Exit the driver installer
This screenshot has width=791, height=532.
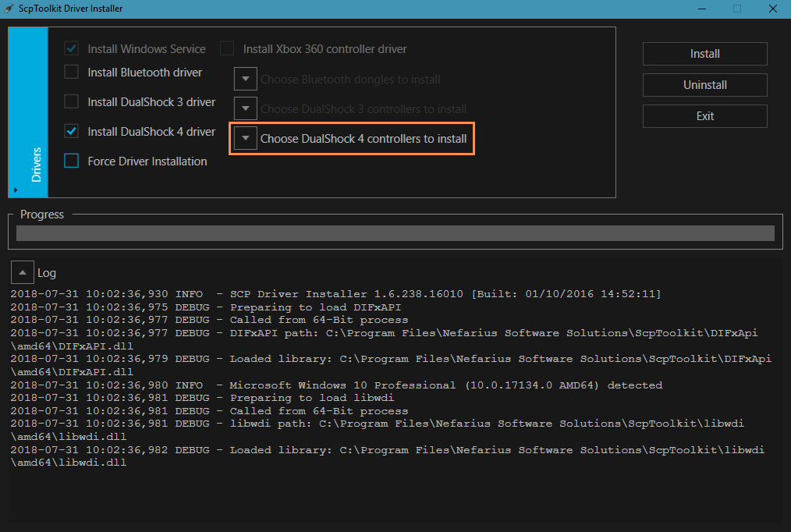click(x=704, y=116)
